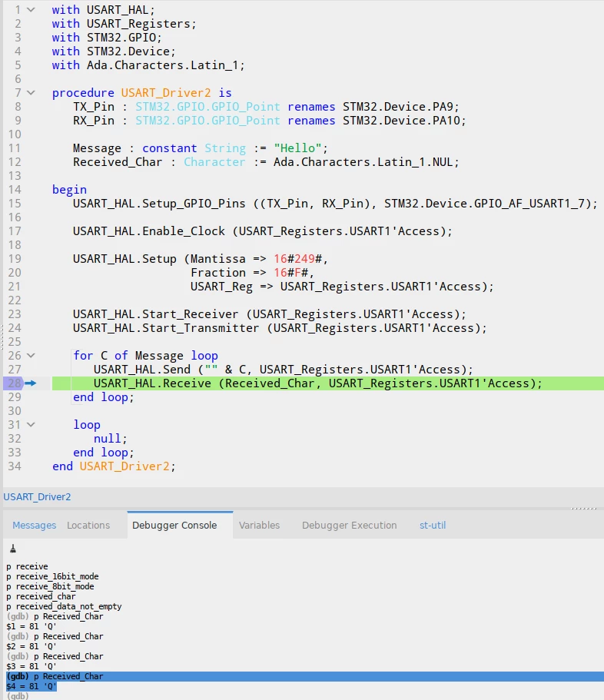Click end USART_Driver2 on line 34
The width and height of the screenshot is (604, 700).
coord(114,466)
